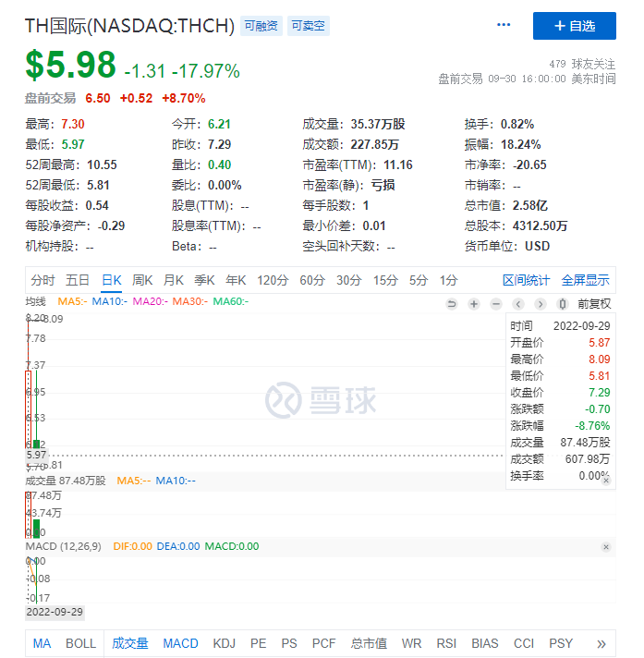
Task: Open the 前复权 adjustment dropdown
Action: (594, 304)
